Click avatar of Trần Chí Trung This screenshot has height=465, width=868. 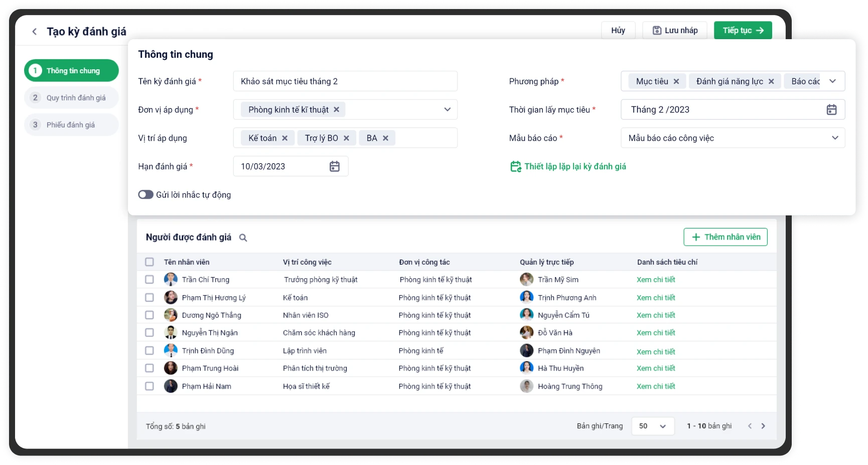pyautogui.click(x=171, y=279)
